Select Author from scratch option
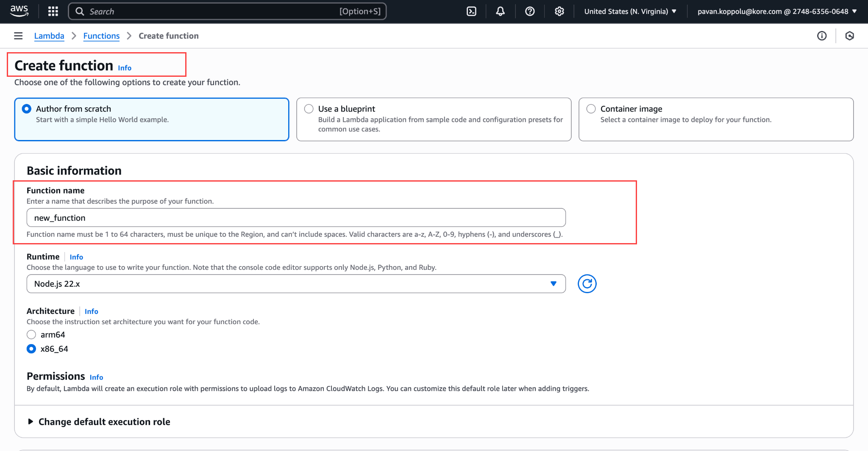This screenshot has height=451, width=868. [152, 119]
